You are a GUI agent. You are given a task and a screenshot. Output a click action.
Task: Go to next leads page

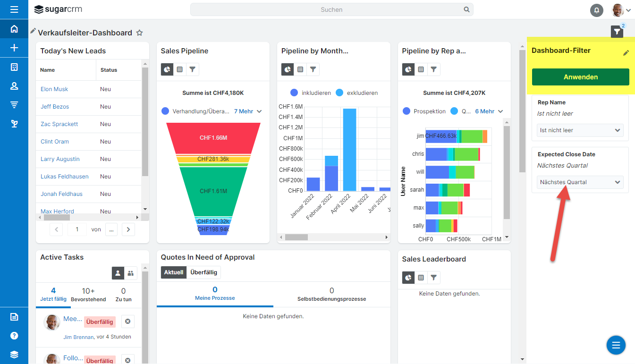(128, 229)
